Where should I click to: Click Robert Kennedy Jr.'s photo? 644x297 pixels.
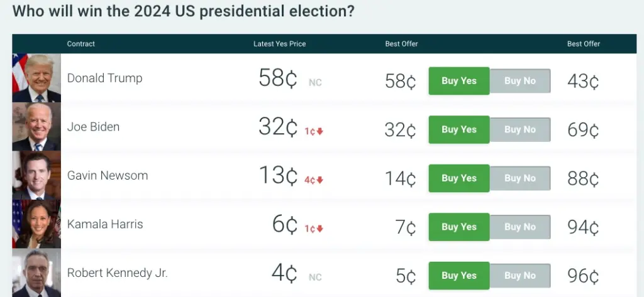coord(36,273)
